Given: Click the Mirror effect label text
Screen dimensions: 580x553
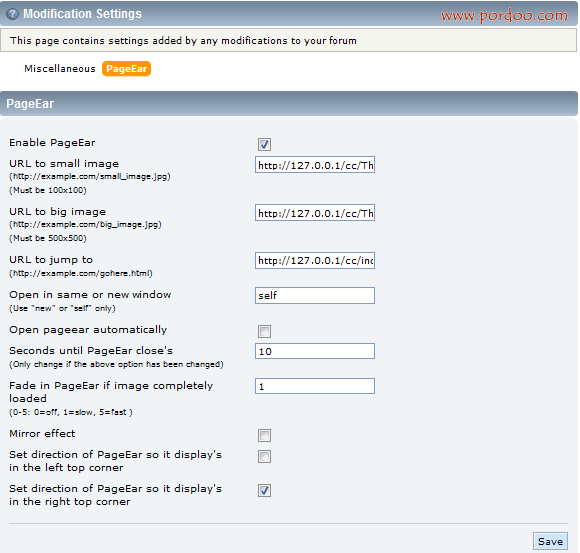Looking at the screenshot, I should [42, 434].
